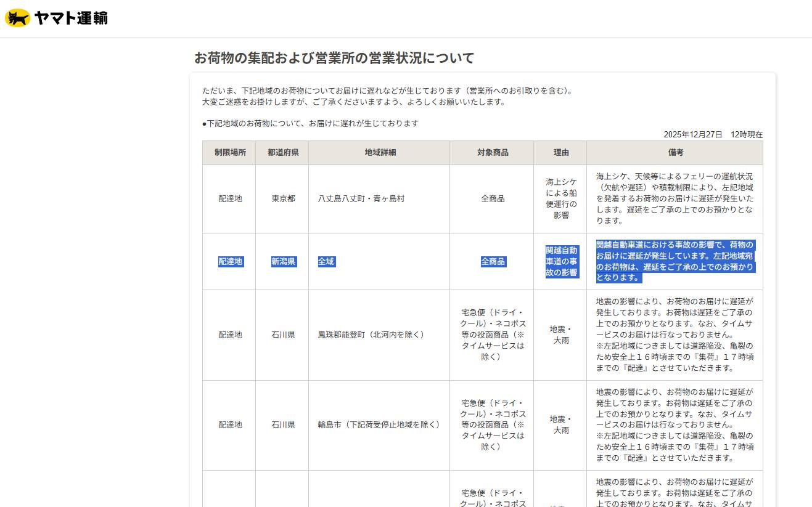Image resolution: width=812 pixels, height=507 pixels.
Task: Click the 輪島市（下記荷受停止地域を除く） region cell
Action: (379, 424)
